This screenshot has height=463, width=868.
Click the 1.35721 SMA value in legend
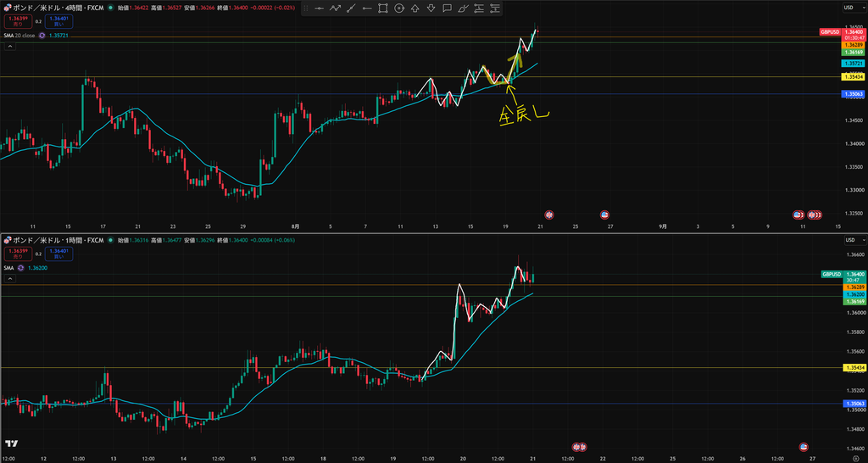point(58,36)
